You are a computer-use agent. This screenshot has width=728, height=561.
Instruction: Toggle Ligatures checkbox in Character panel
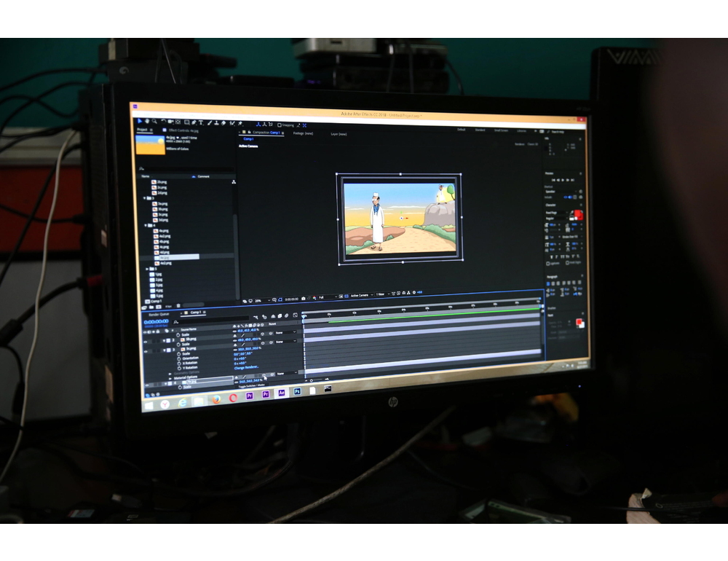click(x=548, y=264)
